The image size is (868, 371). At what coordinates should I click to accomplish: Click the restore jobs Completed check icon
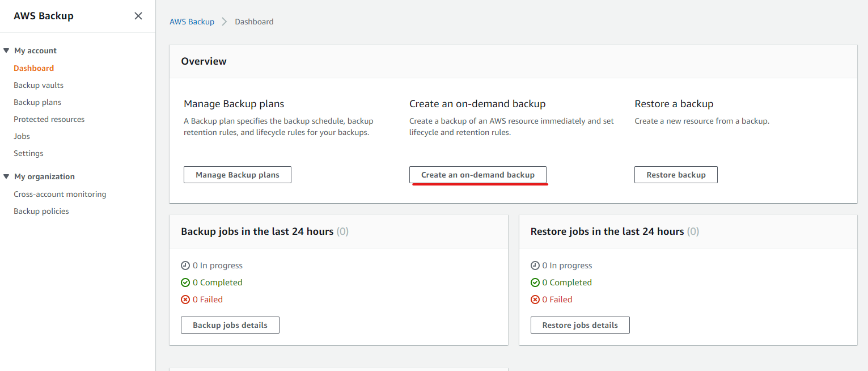[x=535, y=283]
